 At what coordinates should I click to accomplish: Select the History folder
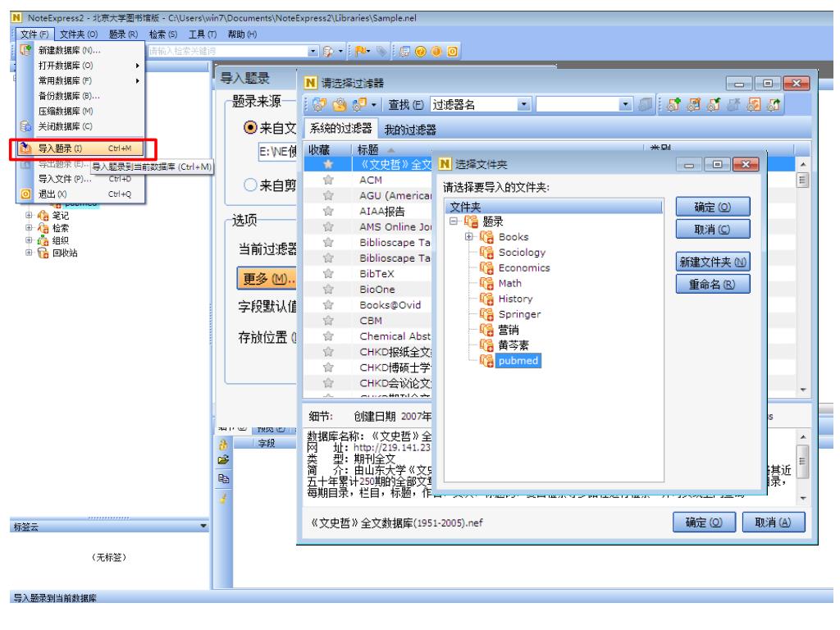tap(515, 299)
